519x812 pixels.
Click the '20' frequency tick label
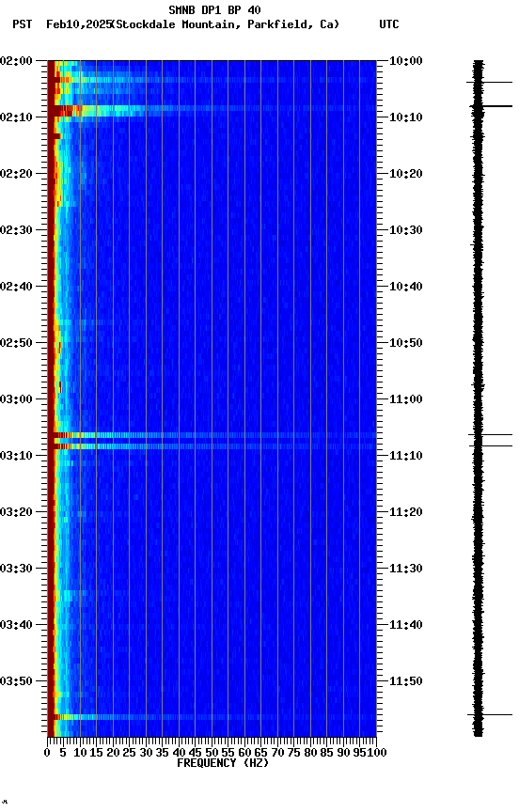(x=113, y=753)
